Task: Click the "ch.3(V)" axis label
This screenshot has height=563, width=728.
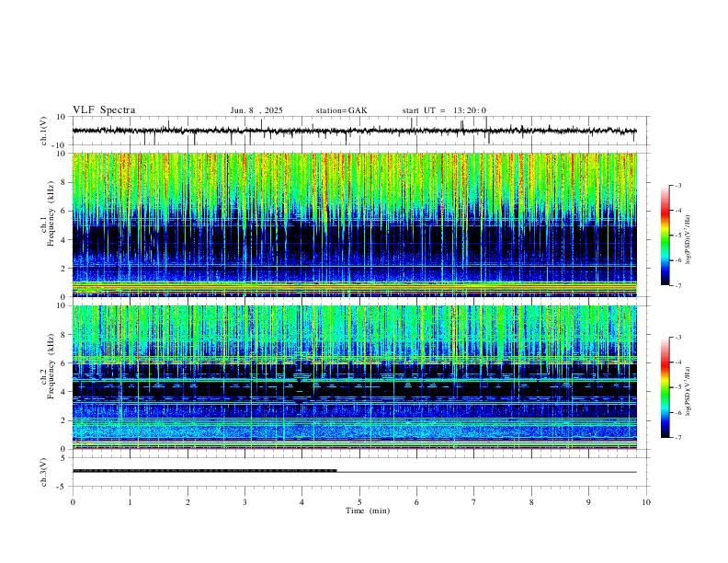Action: click(x=44, y=473)
